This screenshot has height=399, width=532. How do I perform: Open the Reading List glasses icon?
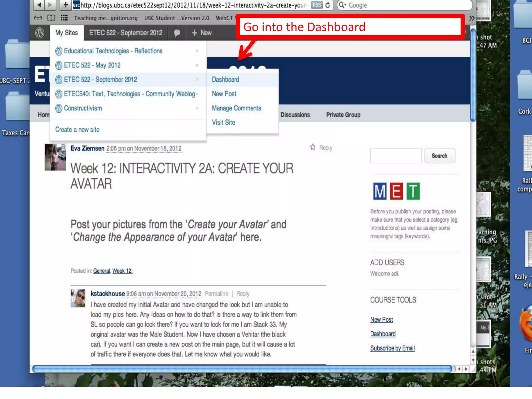click(x=38, y=18)
